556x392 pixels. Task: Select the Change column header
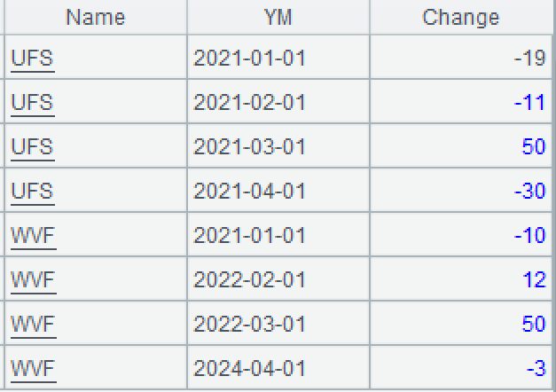(460, 17)
